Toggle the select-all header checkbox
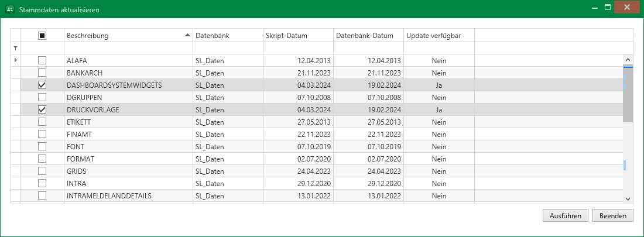 pyautogui.click(x=42, y=36)
